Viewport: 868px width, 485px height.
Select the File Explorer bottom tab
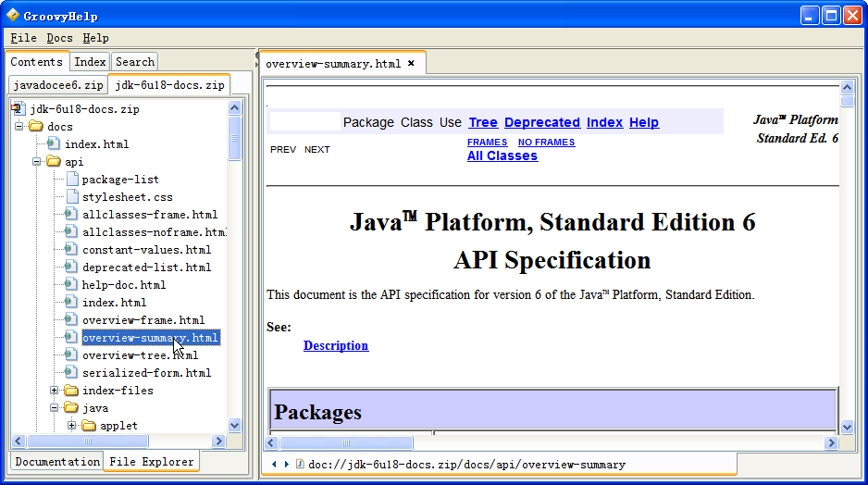151,461
